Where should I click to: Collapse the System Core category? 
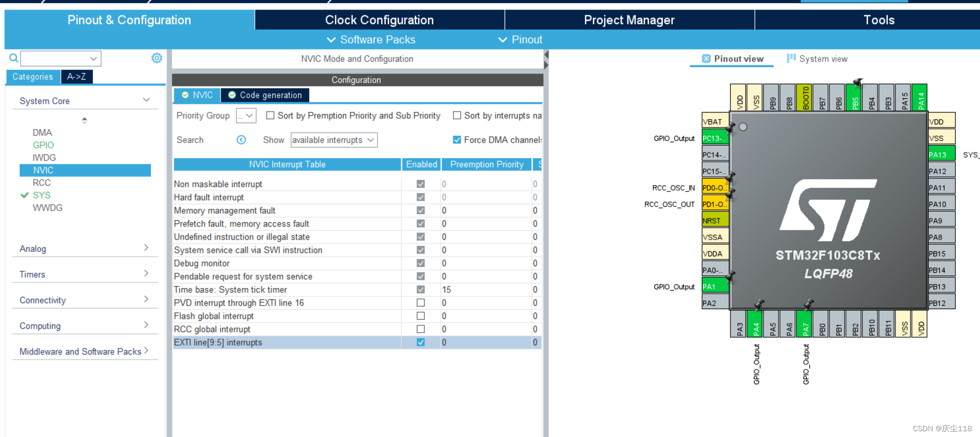point(146,100)
